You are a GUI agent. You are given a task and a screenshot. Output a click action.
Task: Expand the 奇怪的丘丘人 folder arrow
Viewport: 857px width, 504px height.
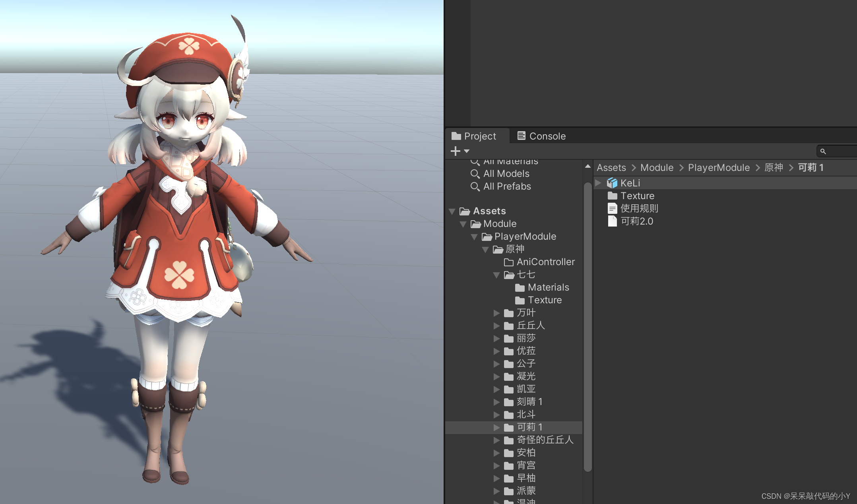pyautogui.click(x=496, y=440)
